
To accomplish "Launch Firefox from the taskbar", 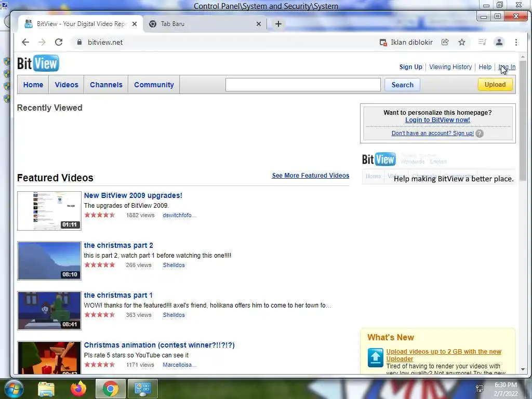I will (x=78, y=389).
